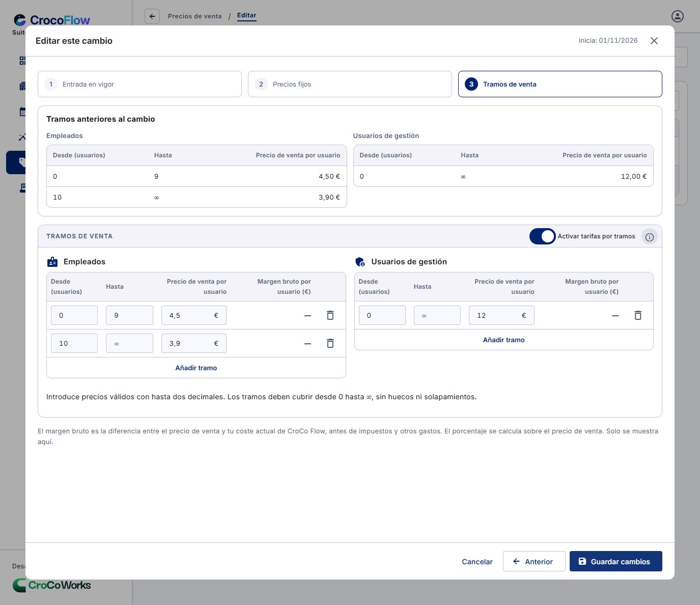
Task: Edit Empleados price field 4,5
Action: [194, 315]
